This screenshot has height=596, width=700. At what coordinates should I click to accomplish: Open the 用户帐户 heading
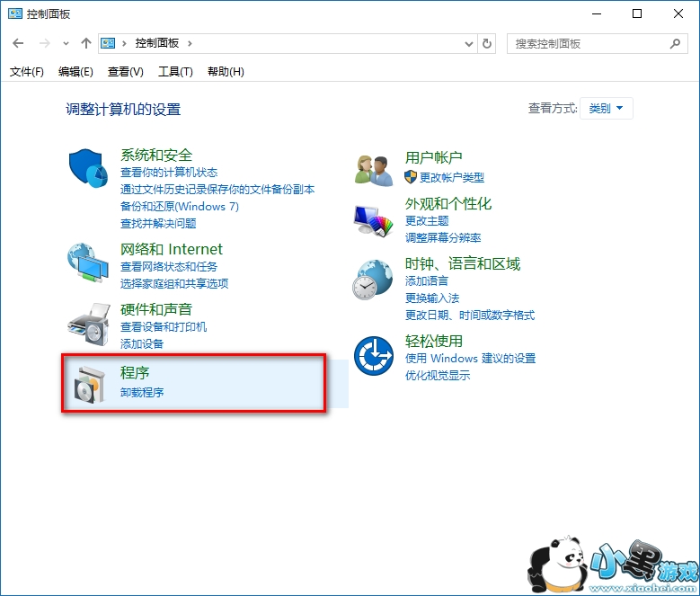tap(433, 157)
